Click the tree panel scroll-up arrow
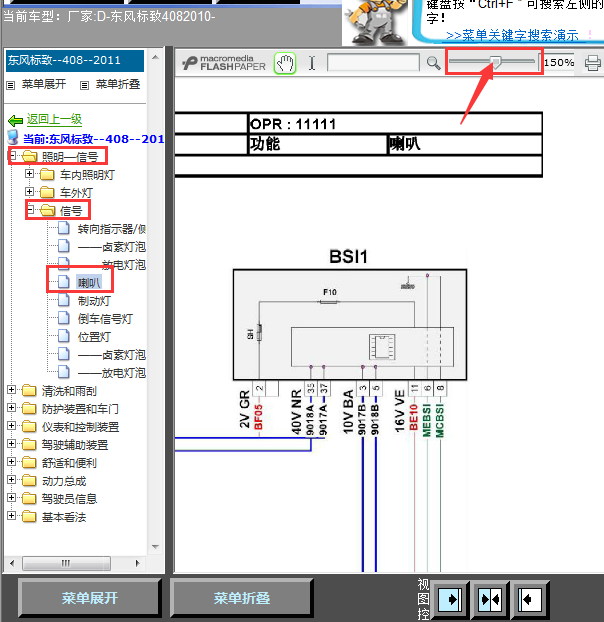Image resolution: width=604 pixels, height=622 pixels. click(x=155, y=58)
